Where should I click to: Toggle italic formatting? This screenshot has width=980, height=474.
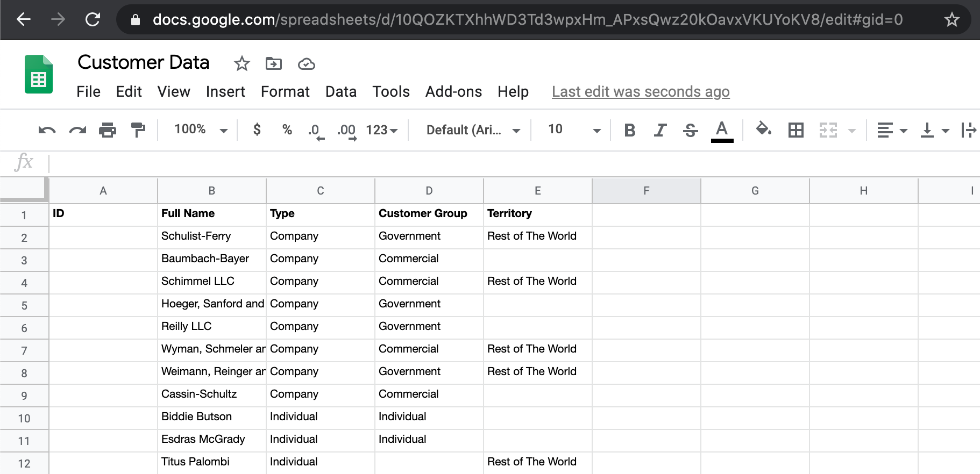coord(660,130)
